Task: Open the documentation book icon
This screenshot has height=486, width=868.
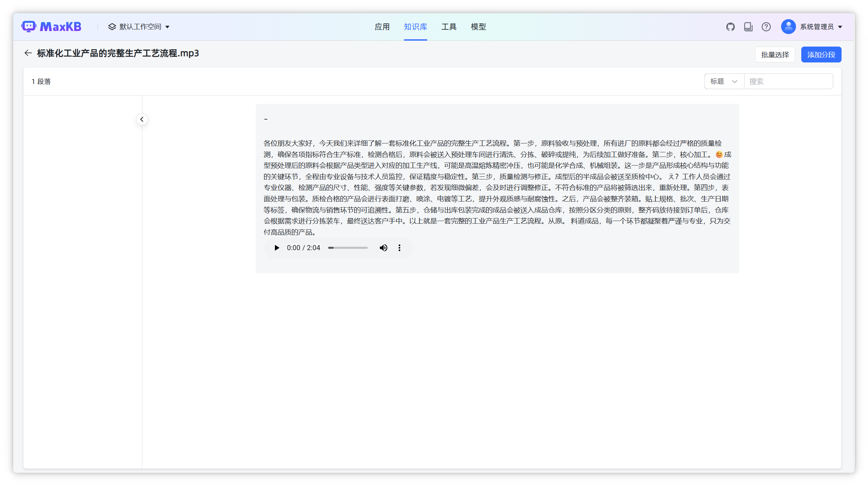Action: [x=748, y=27]
